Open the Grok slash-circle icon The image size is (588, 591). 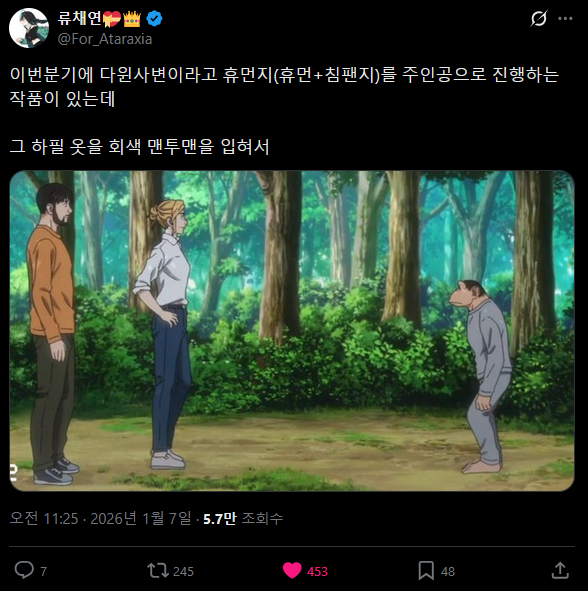click(539, 18)
